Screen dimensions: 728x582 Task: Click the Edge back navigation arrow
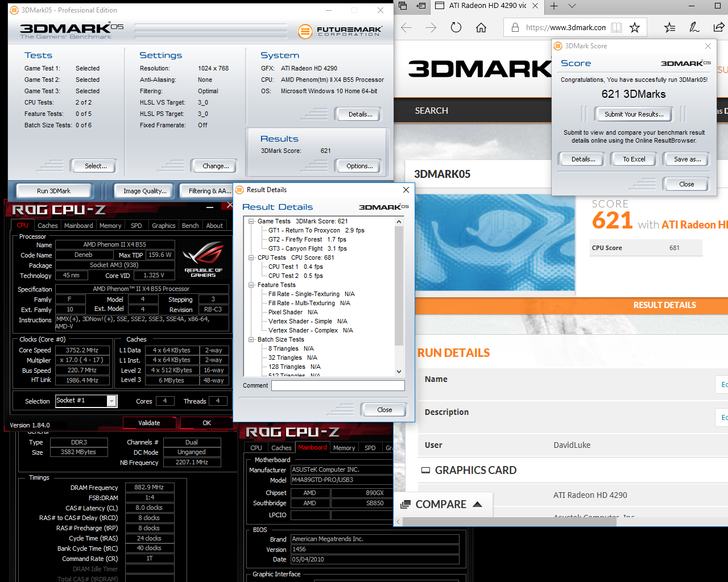pos(406,27)
